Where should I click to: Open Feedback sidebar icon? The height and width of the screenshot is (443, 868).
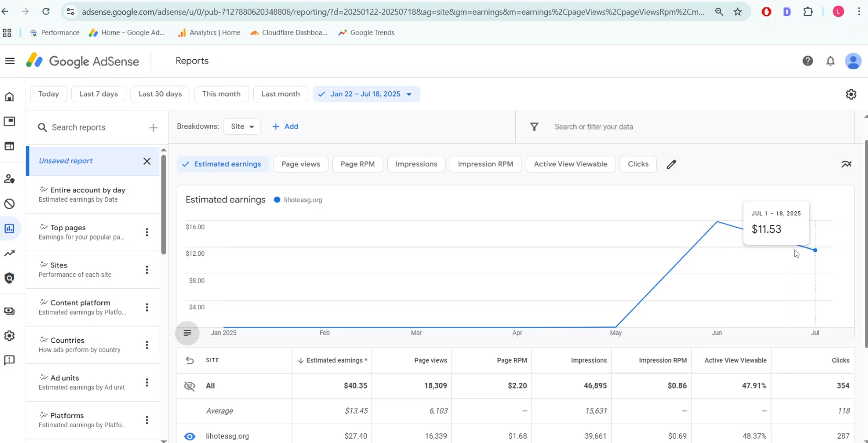(9, 360)
